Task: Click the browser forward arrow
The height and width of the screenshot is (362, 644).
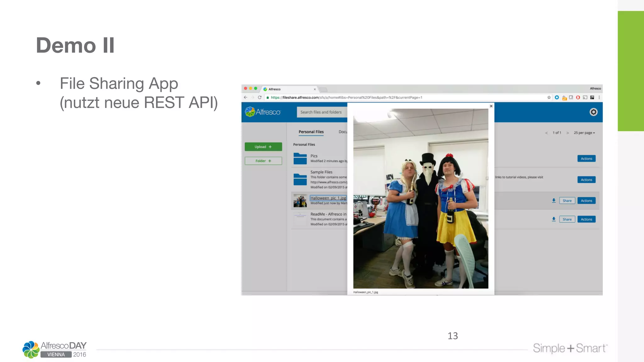Action: pos(253,97)
